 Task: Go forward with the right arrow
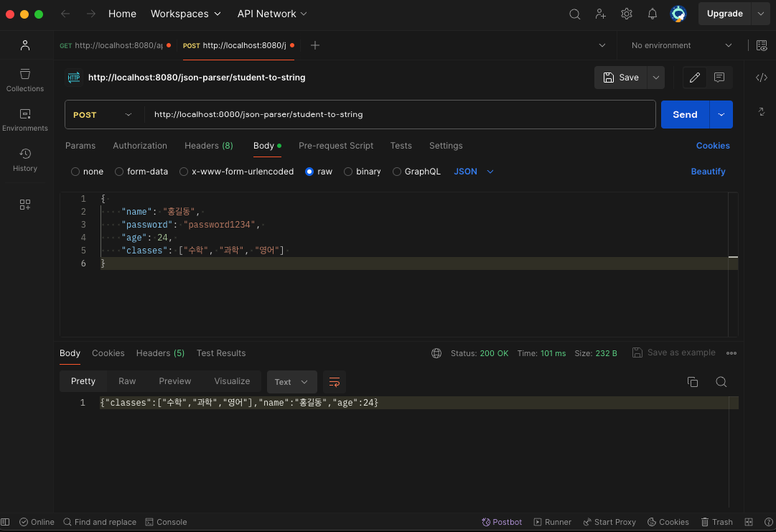pyautogui.click(x=90, y=14)
